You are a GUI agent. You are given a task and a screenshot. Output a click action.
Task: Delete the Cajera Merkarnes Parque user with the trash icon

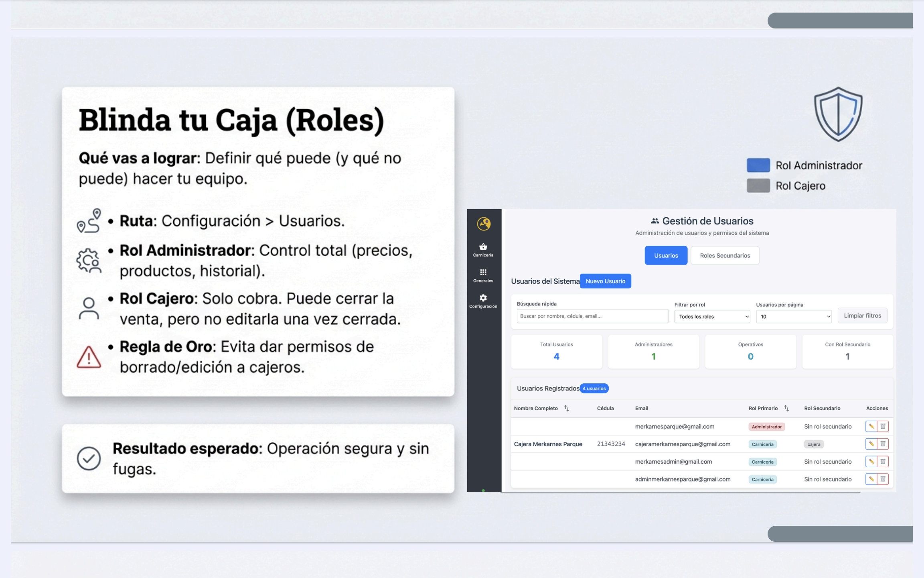(883, 444)
